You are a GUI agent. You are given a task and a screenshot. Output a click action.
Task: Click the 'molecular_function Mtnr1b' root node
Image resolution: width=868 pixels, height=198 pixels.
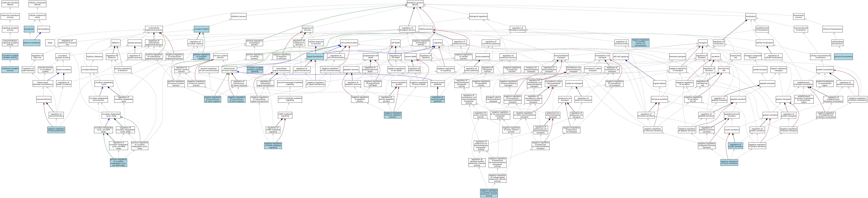tap(10, 4)
